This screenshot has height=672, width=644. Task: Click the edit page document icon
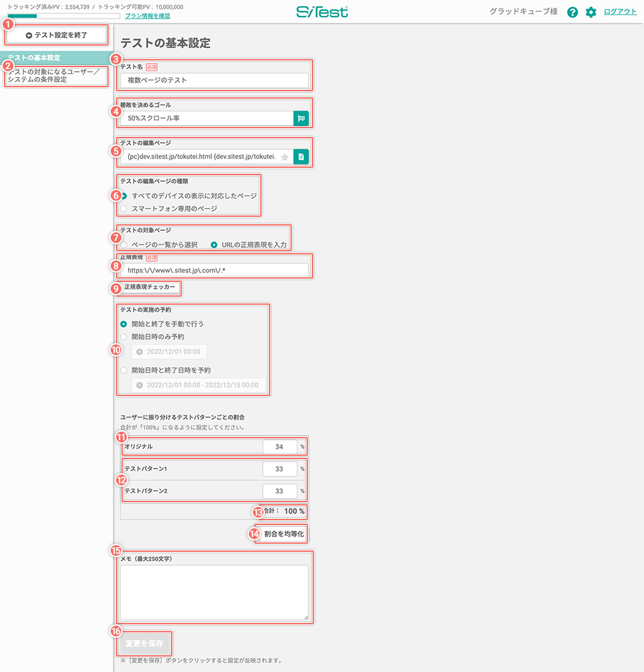pos(301,157)
